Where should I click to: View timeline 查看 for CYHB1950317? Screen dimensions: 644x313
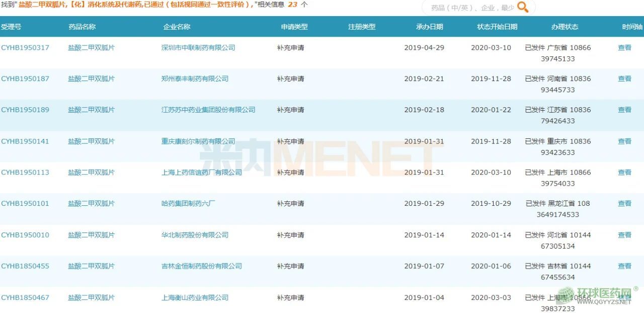coord(624,48)
